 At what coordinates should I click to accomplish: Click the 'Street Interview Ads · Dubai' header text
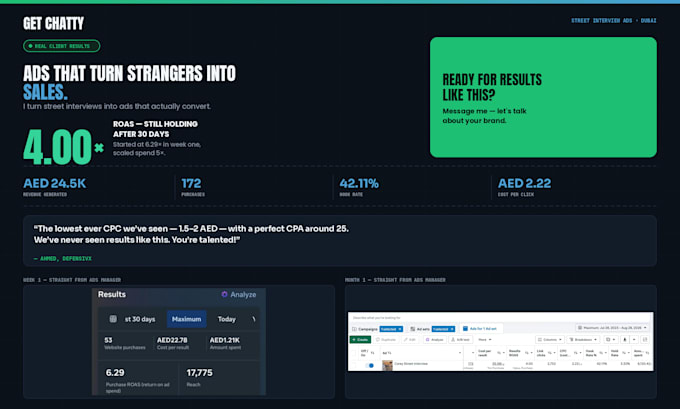coord(614,20)
